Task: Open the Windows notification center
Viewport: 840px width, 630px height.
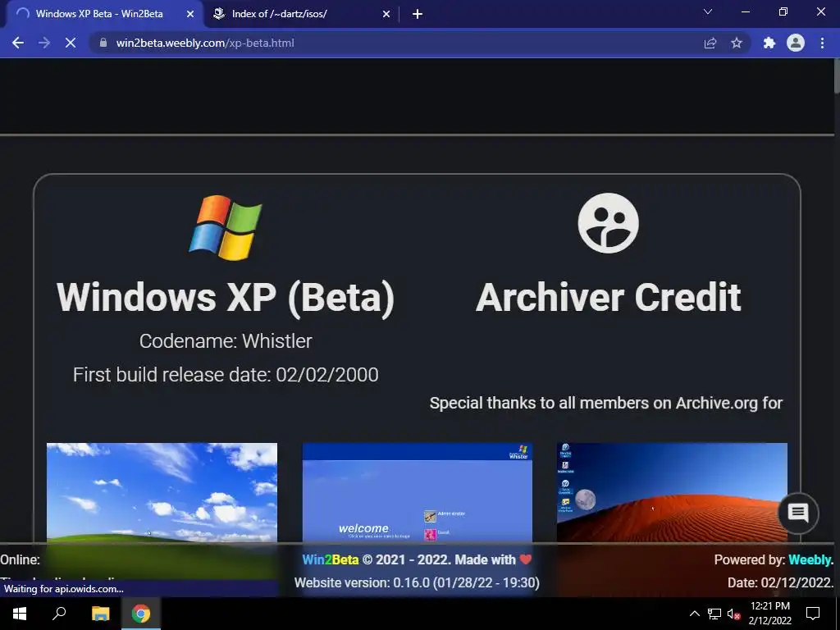Action: [813, 614]
